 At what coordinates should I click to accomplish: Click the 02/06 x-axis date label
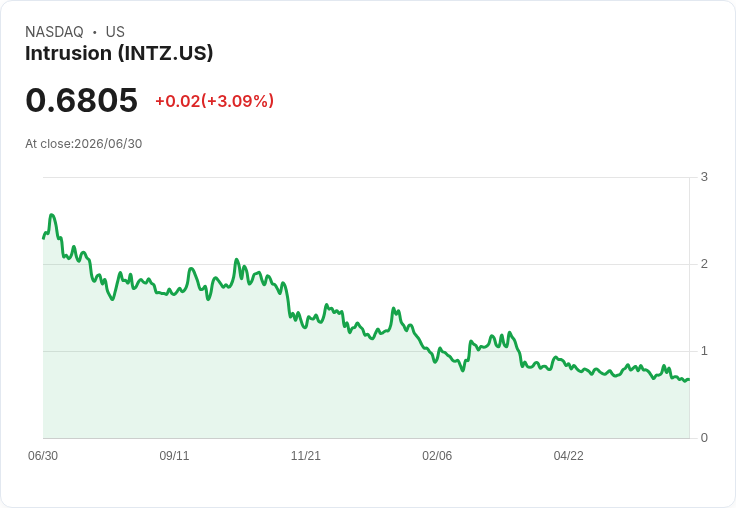[437, 456]
